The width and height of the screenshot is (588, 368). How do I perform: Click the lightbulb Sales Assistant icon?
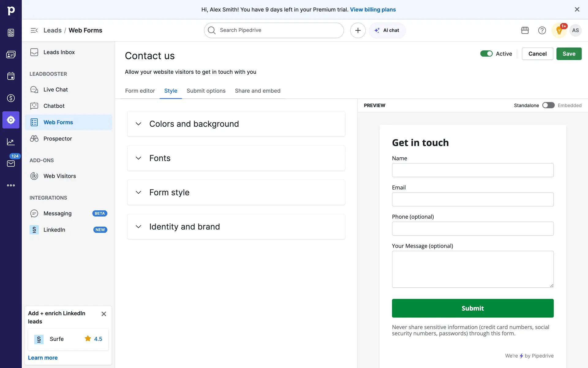point(559,30)
